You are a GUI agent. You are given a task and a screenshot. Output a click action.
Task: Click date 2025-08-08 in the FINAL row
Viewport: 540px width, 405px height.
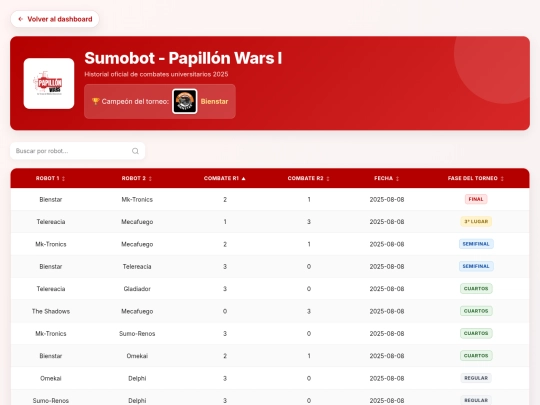(x=387, y=199)
